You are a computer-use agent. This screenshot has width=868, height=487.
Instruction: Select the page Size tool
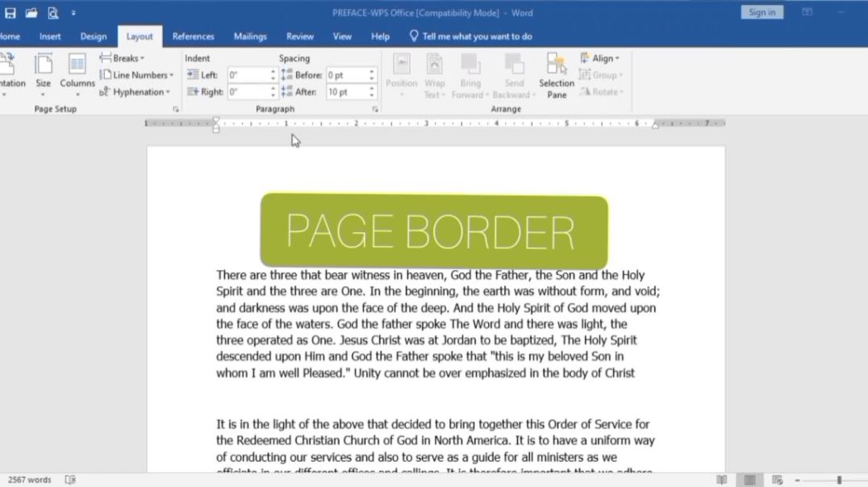pyautogui.click(x=44, y=75)
